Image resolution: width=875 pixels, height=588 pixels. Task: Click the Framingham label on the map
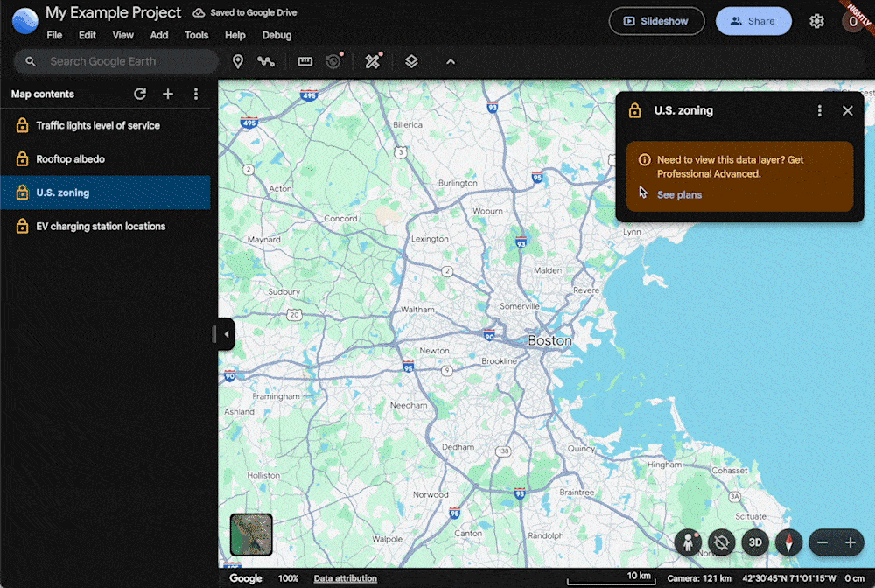pyautogui.click(x=276, y=396)
